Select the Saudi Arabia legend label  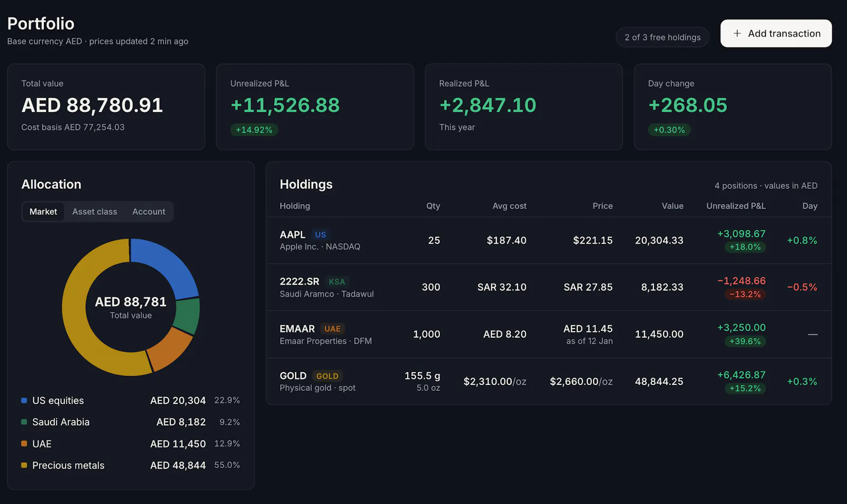pyautogui.click(x=61, y=422)
